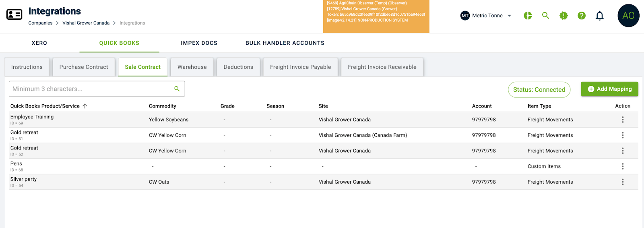Expand the Metric Tonne unit dropdown
Image resolution: width=644 pixels, height=228 pixels.
tap(509, 16)
